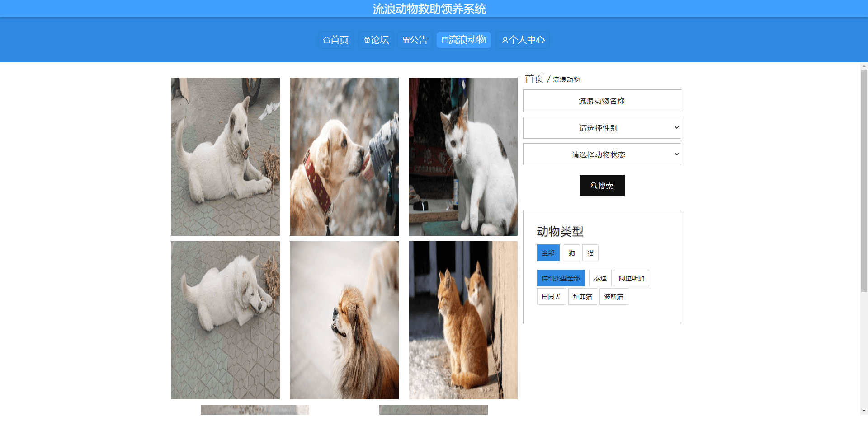Select the 加菲猫 breed filter

tap(582, 297)
